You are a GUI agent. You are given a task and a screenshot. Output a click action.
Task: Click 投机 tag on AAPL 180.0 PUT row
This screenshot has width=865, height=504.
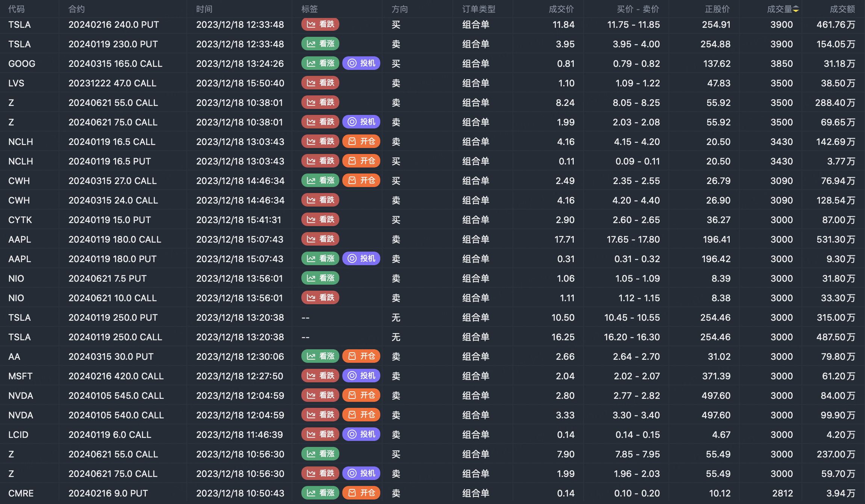(x=361, y=259)
